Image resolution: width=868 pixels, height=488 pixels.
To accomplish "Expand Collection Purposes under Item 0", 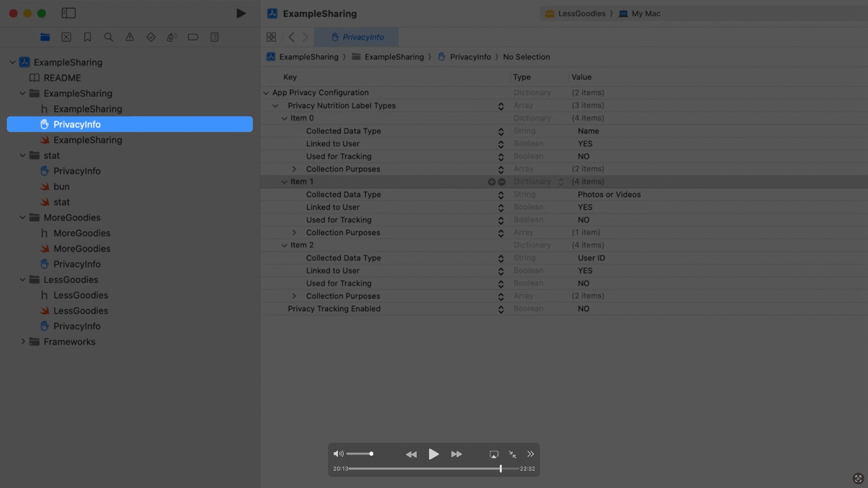I will [x=294, y=169].
